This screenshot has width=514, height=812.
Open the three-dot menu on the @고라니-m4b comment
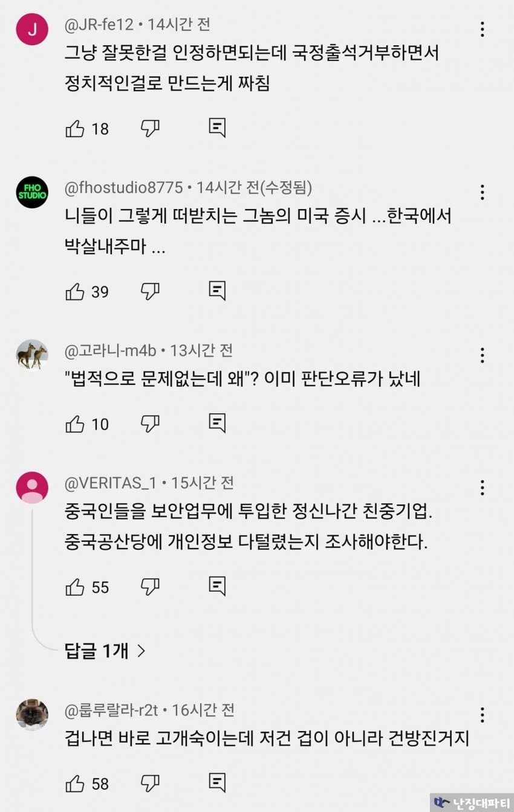click(x=482, y=355)
